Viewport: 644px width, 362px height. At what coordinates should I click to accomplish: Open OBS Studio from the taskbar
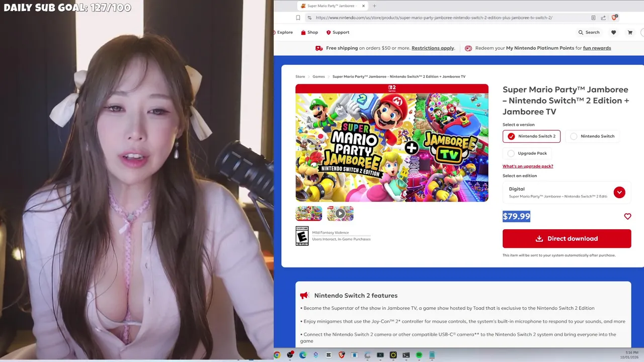tap(290, 355)
